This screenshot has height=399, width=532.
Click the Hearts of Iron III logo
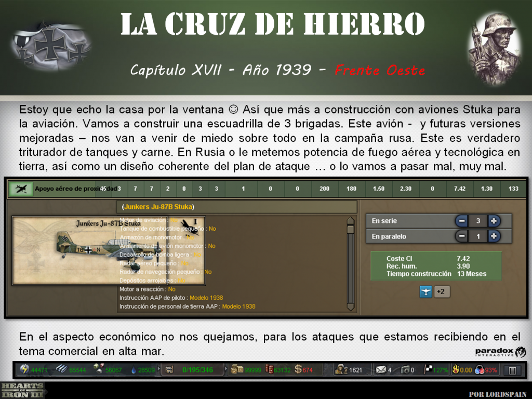pyautogui.click(x=23, y=390)
